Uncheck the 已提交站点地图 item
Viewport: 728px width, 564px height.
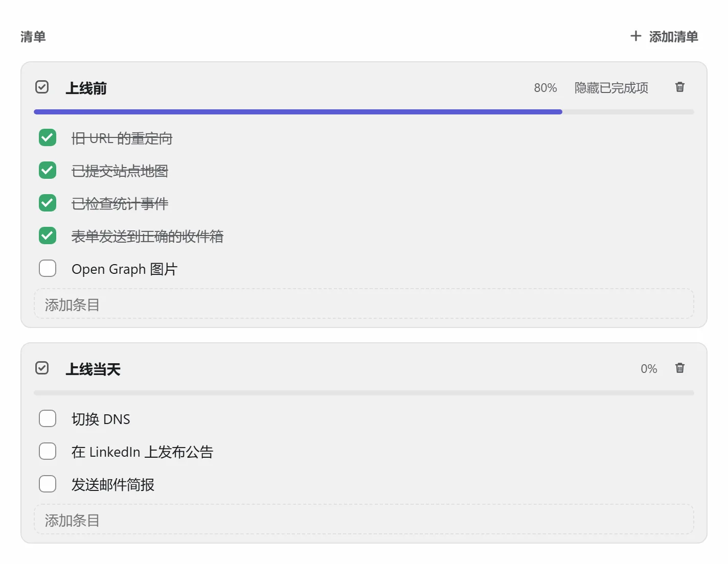tap(48, 170)
